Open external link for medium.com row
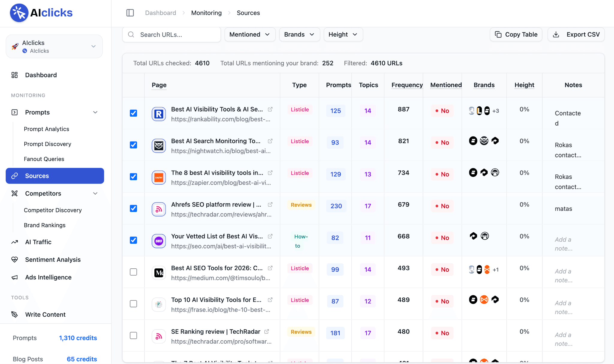The width and height of the screenshot is (614, 364). (x=270, y=268)
